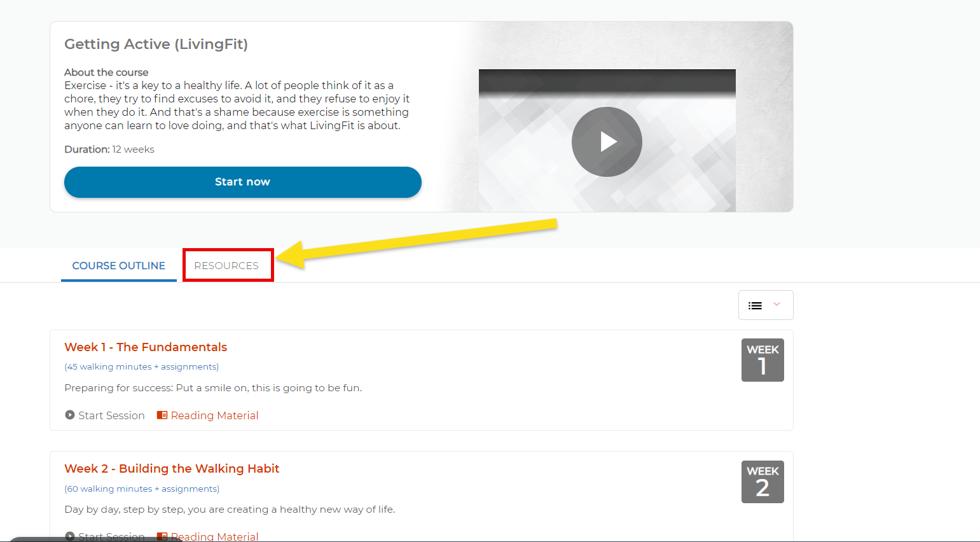The width and height of the screenshot is (980, 542).
Task: Click the video preview thumbnail
Action: tap(607, 141)
